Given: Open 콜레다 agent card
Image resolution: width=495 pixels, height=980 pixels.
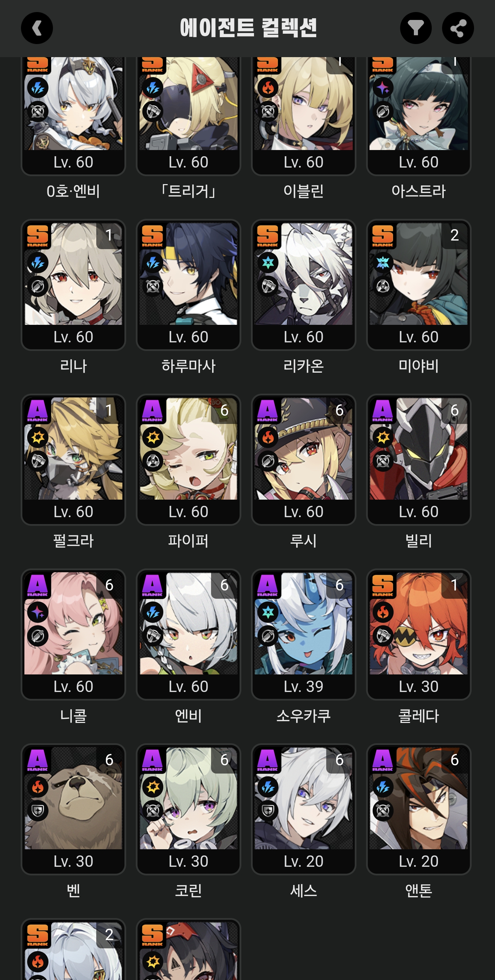Looking at the screenshot, I should click(x=419, y=634).
